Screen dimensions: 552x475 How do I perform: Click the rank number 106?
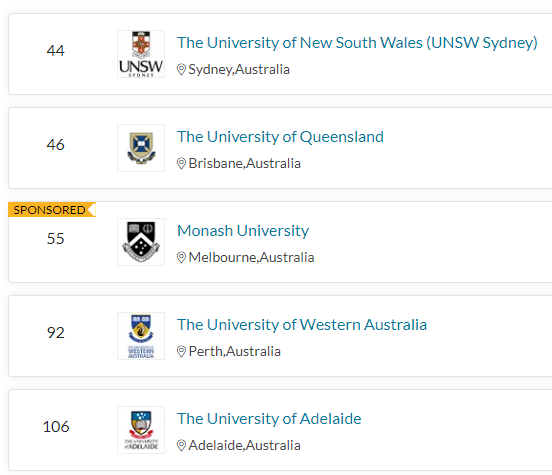(56, 427)
